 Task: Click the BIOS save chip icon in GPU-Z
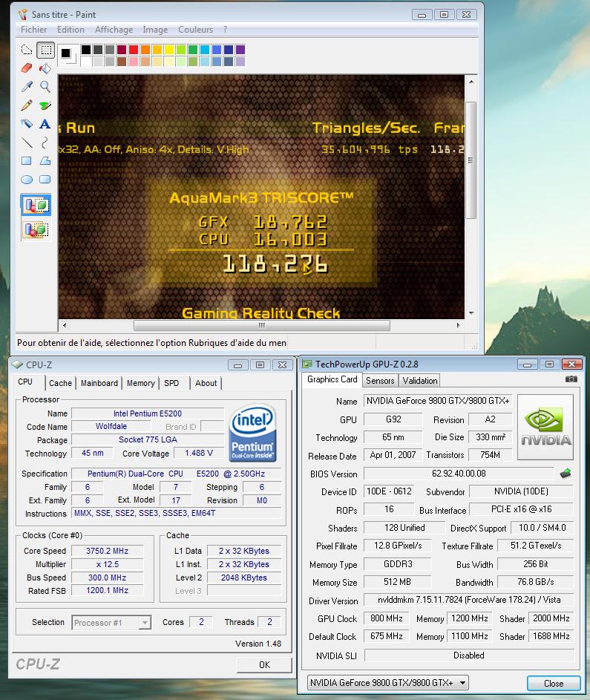pyautogui.click(x=566, y=473)
